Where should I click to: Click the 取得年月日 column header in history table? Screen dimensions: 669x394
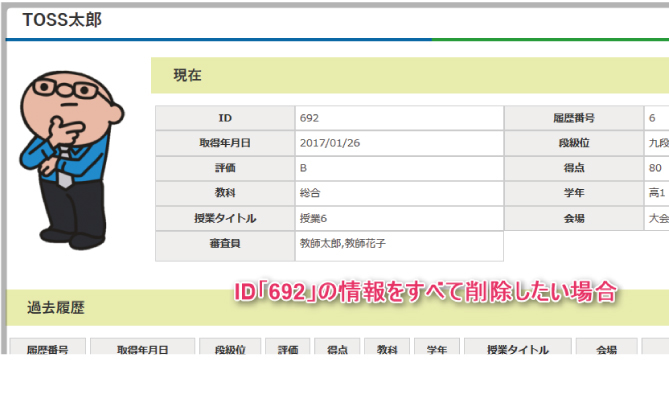143,347
